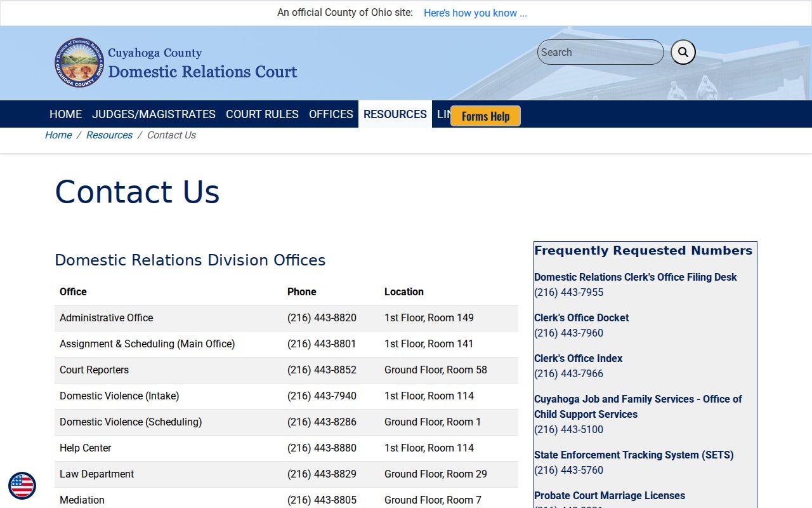Viewport: 812px width, 508px height.
Task: Click the Administrative Office table cell
Action: 107,317
